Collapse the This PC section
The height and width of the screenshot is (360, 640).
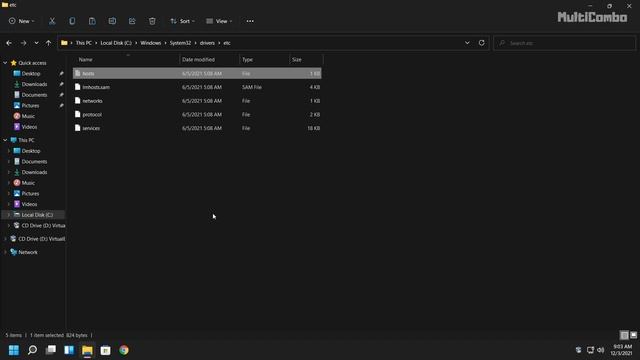(x=5, y=140)
